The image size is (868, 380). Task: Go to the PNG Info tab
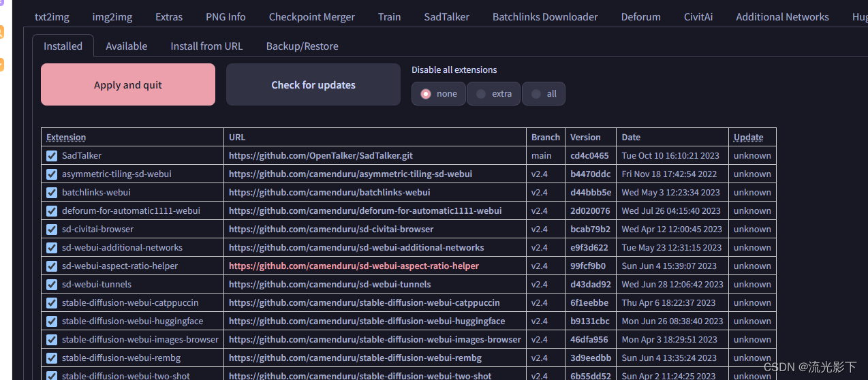[226, 17]
